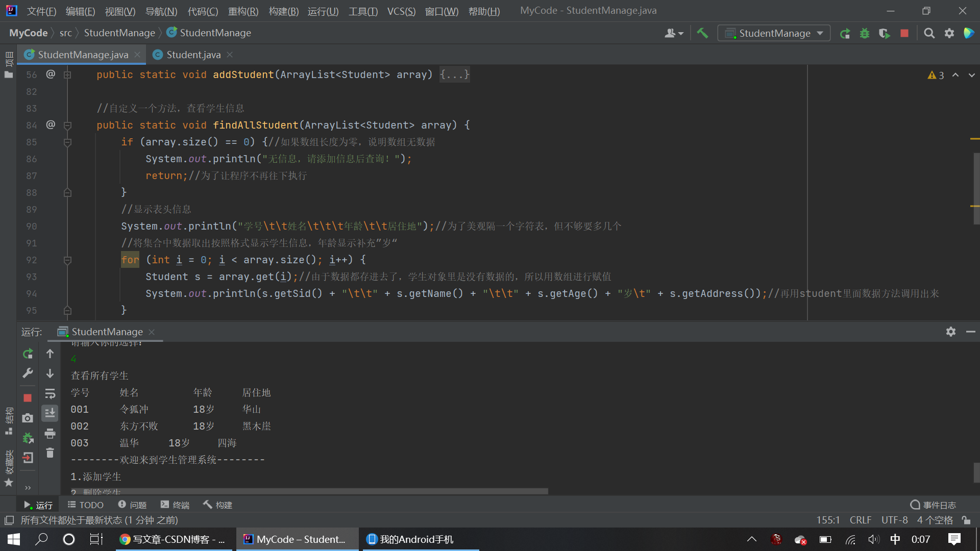This screenshot has height=551, width=980.
Task: Open IDE settings gear in top toolbar
Action: point(949,33)
